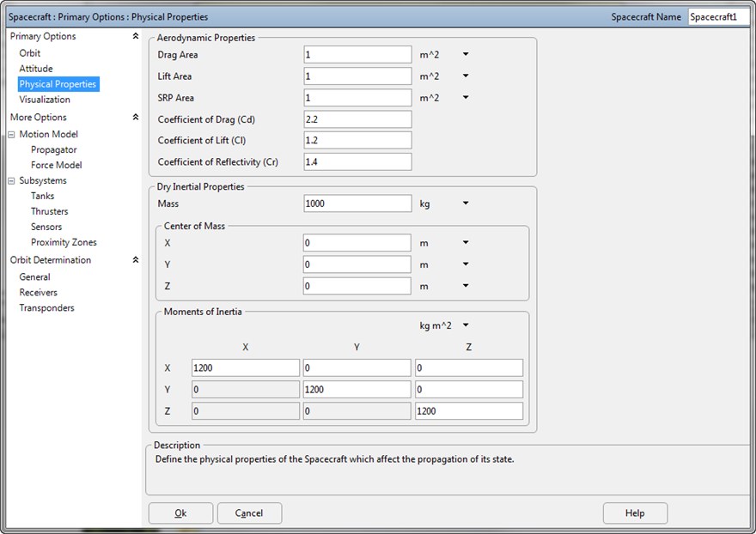The height and width of the screenshot is (534, 756).
Task: Click the Center of Mass Y field
Action: pyautogui.click(x=357, y=264)
